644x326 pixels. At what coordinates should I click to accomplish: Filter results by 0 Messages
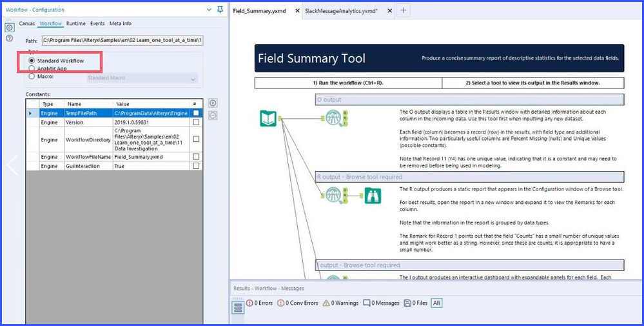click(381, 303)
